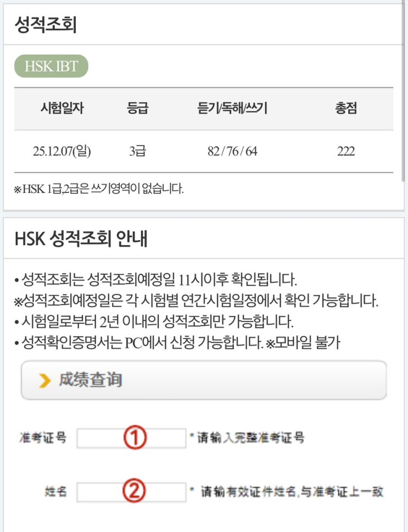The height and width of the screenshot is (532, 408).
Task: Click the 성적조회 section heading
Action: (45, 25)
